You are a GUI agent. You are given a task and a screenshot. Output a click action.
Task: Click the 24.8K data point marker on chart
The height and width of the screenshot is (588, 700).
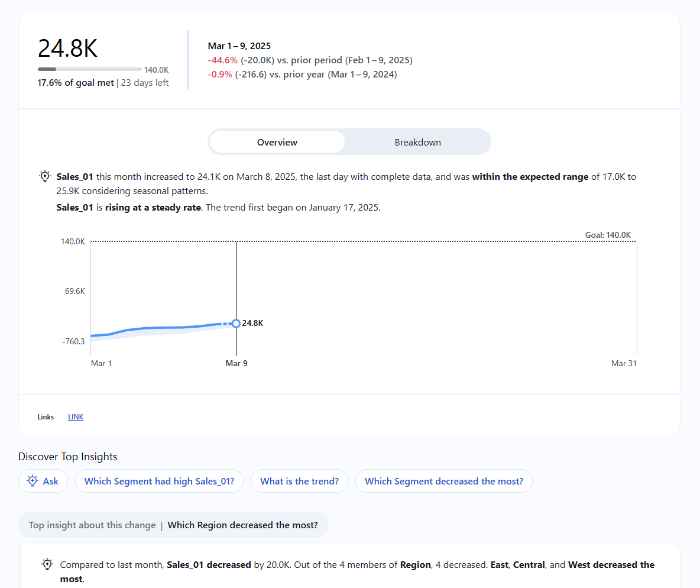(x=236, y=324)
